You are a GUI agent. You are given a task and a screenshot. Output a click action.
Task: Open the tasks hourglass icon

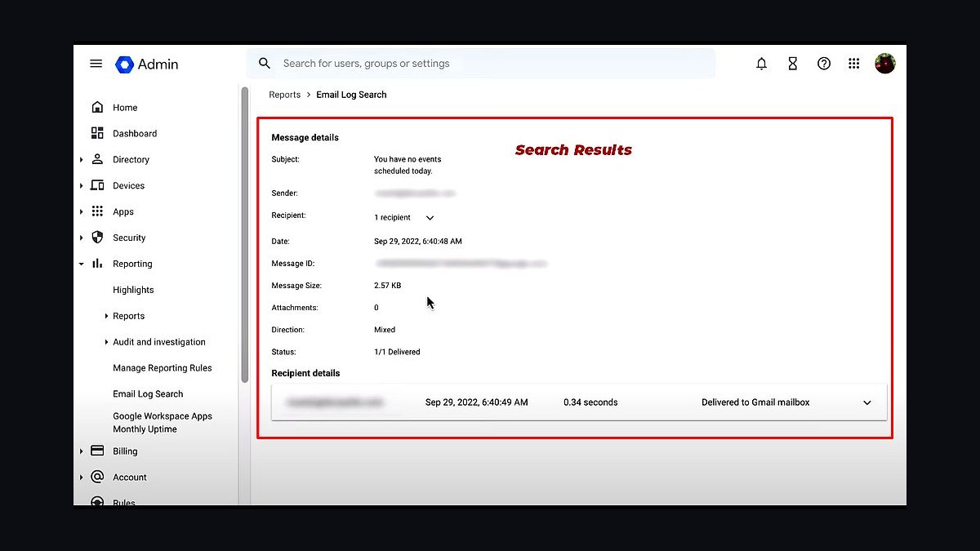click(x=792, y=64)
